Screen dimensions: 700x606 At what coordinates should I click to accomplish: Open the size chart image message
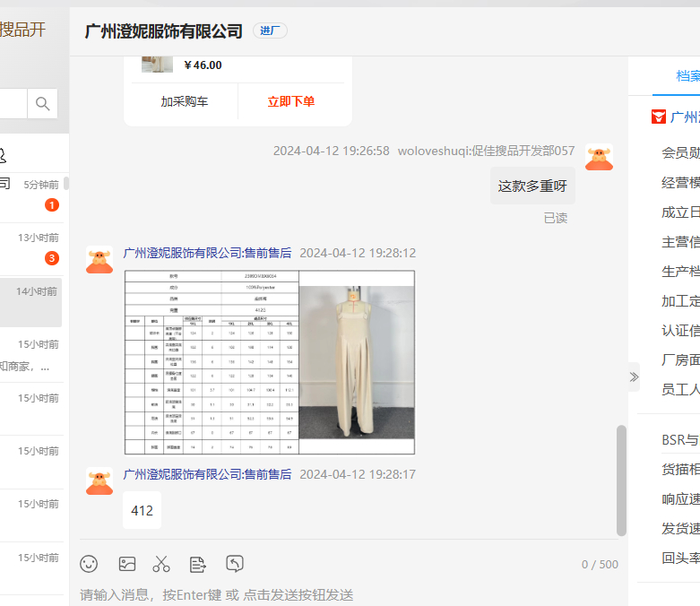click(269, 362)
